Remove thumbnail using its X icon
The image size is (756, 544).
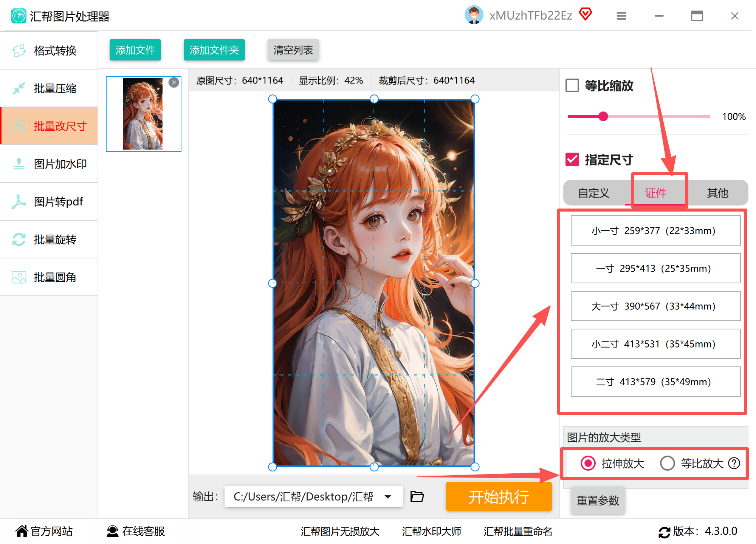pyautogui.click(x=174, y=82)
